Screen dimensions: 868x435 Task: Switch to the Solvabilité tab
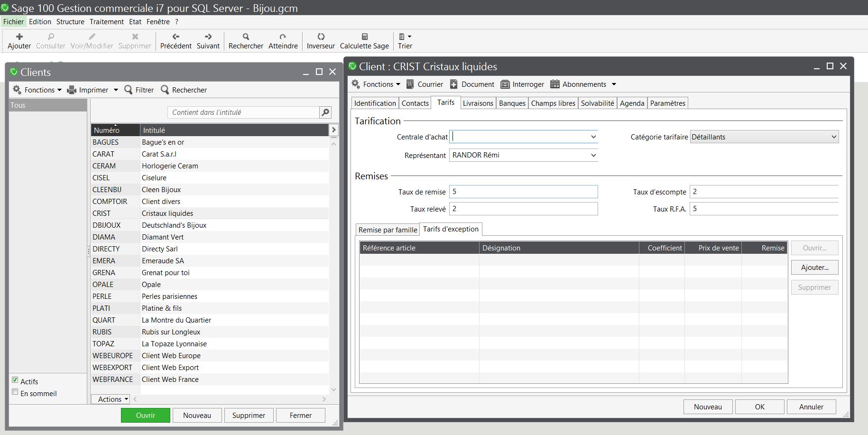[597, 103]
